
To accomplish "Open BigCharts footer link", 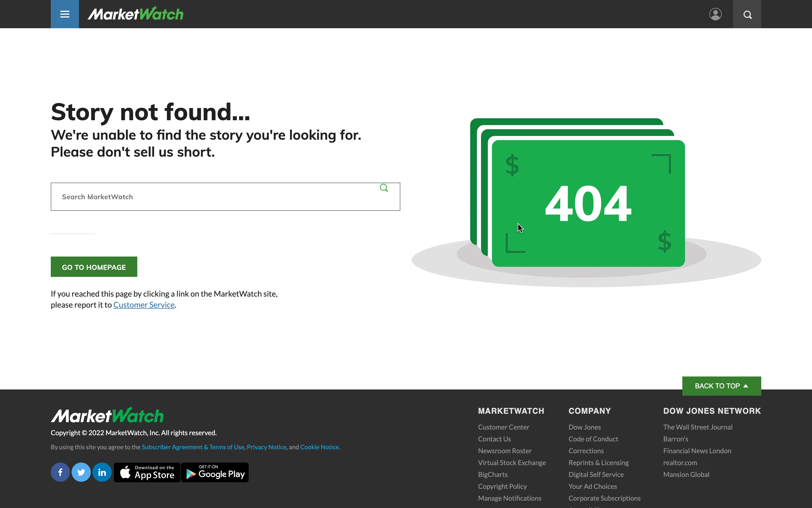I will [493, 474].
